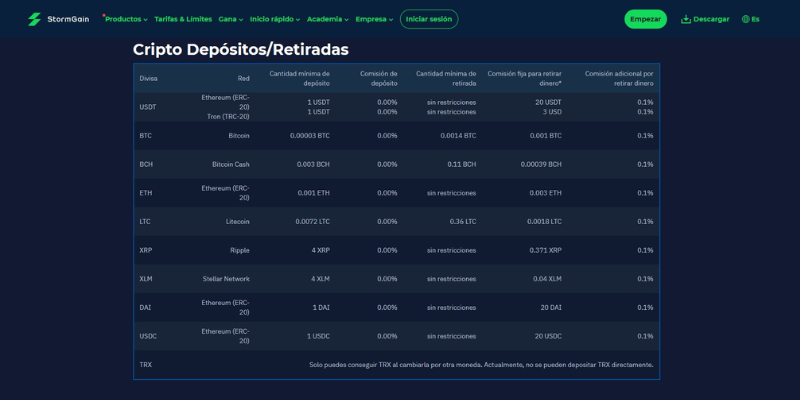
Task: Click the 0.00003 BTC minimum deposit value
Action: pos(310,136)
